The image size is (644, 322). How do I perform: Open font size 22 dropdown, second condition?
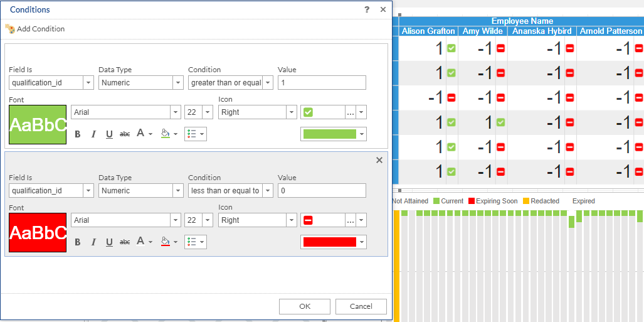pyautogui.click(x=208, y=220)
